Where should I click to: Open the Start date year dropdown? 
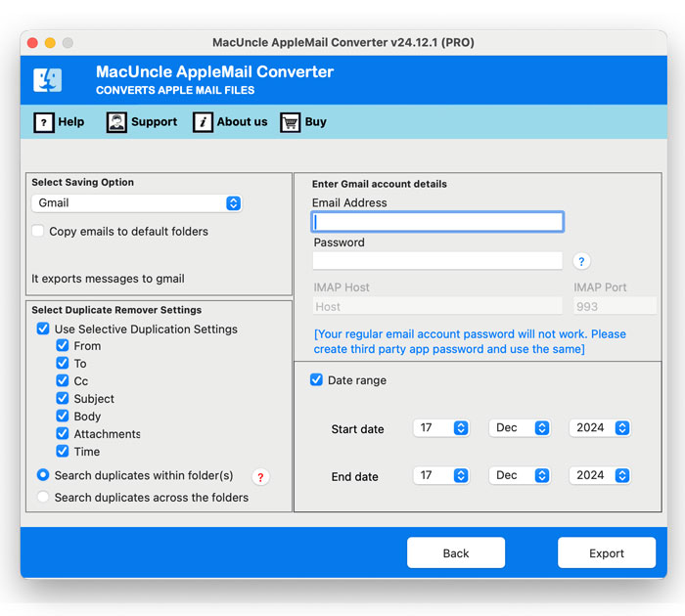(x=599, y=428)
